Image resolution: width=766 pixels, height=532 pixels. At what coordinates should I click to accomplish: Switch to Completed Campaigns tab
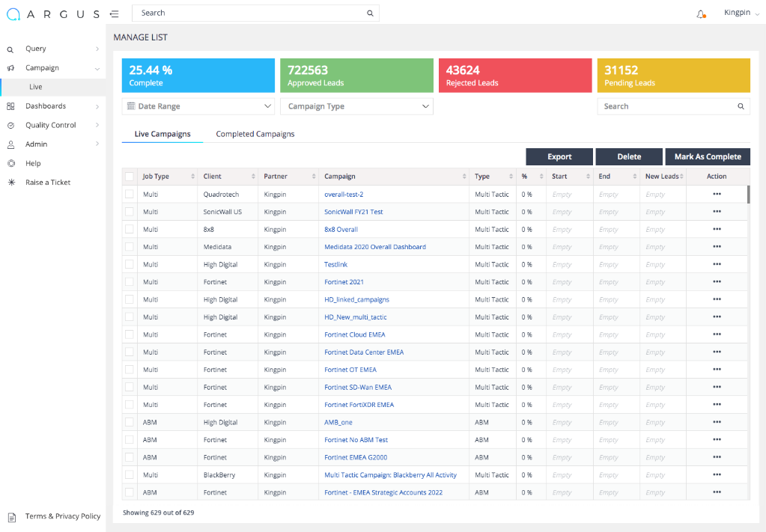click(x=255, y=134)
